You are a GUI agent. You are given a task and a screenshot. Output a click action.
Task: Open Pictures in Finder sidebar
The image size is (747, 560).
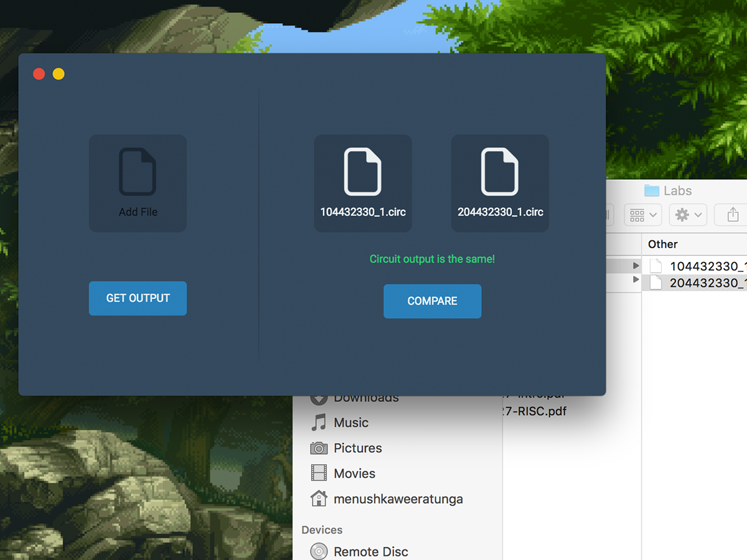[346, 448]
